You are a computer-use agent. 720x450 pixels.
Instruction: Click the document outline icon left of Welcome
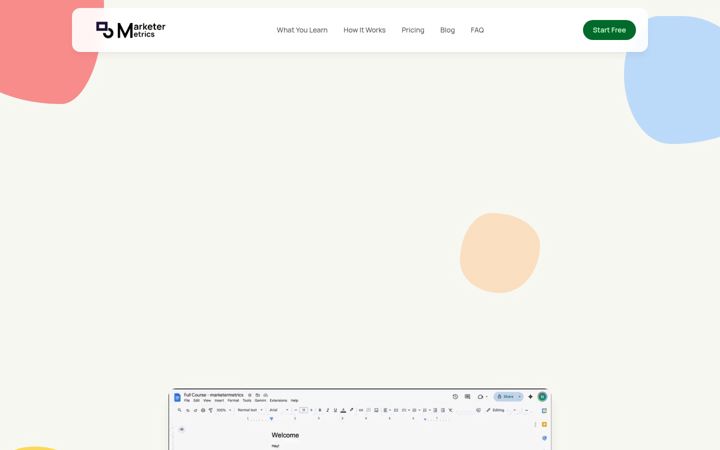coord(182,429)
